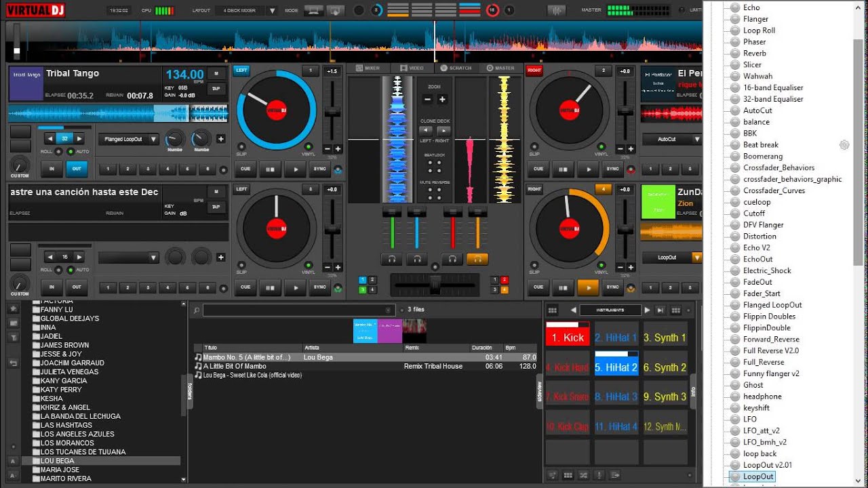The image size is (868, 488).
Task: Switch to the MASTER tab
Action: (x=500, y=68)
